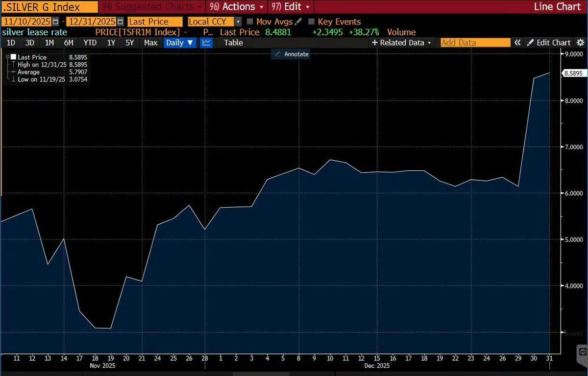This screenshot has width=588, height=376.
Task: Switch to the Table view tab
Action: pos(233,43)
